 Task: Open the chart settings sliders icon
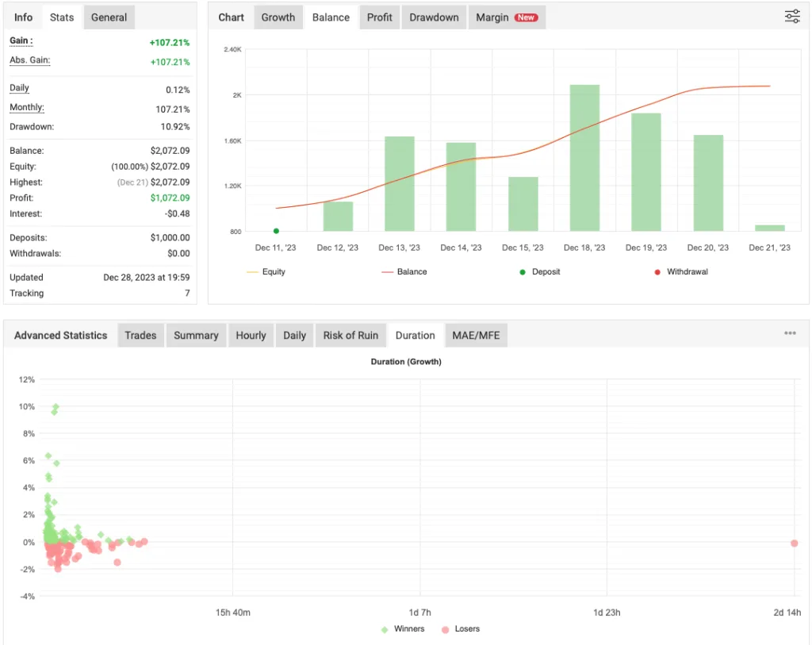coord(791,16)
